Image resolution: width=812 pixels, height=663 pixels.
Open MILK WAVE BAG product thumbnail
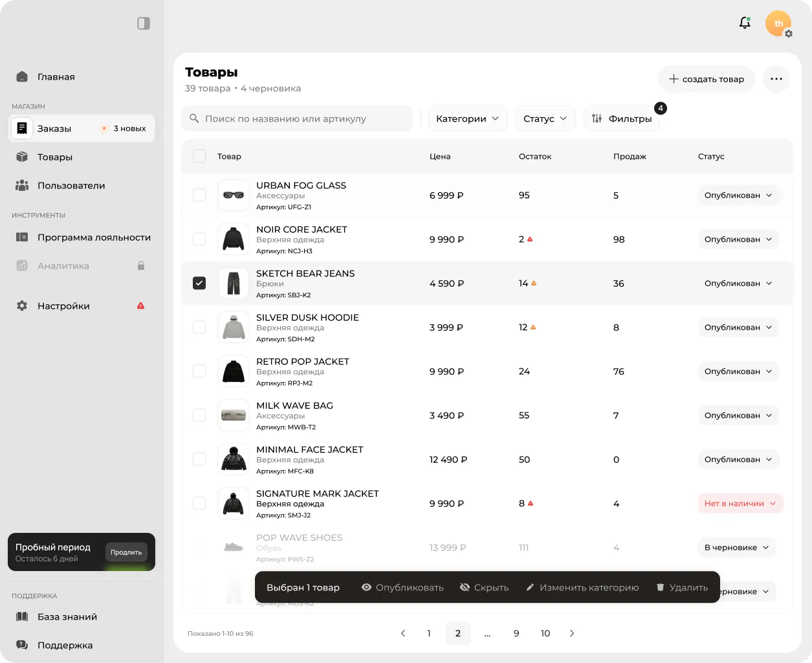pos(234,415)
